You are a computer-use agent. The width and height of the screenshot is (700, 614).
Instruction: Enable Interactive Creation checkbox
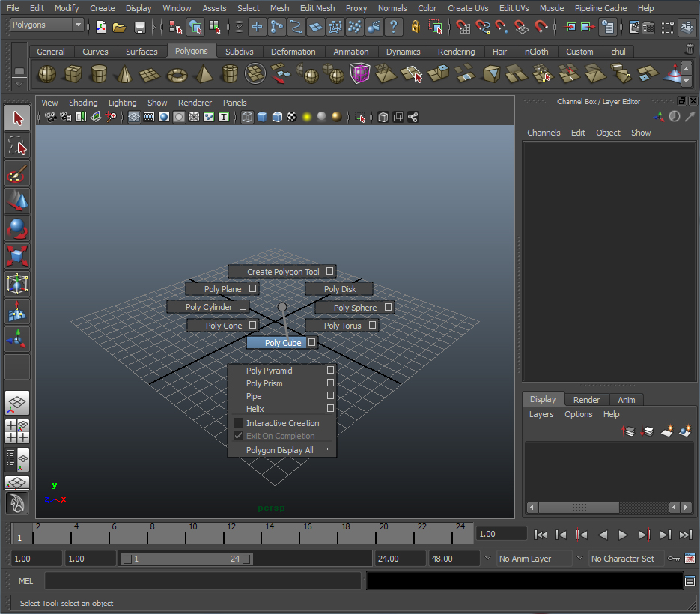pyautogui.click(x=239, y=423)
